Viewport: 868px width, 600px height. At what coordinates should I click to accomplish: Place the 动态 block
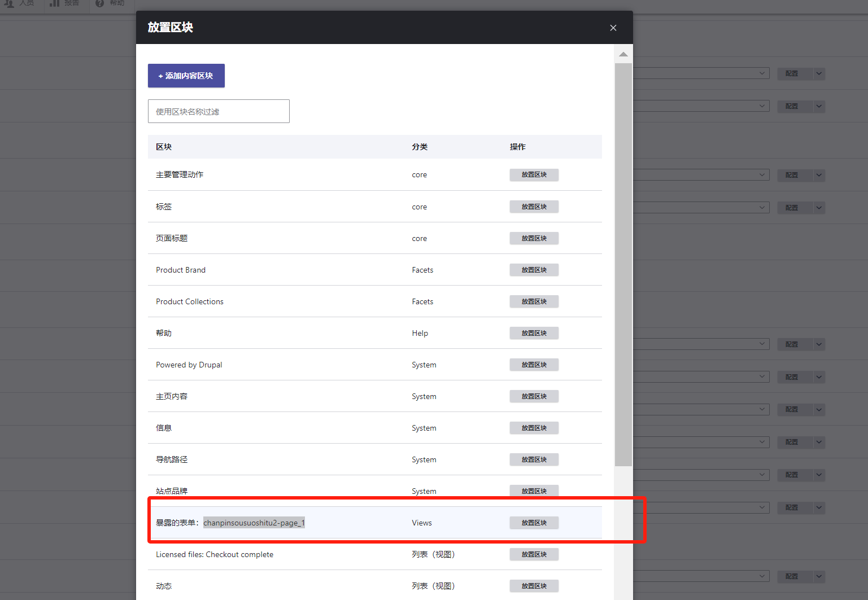[534, 586]
